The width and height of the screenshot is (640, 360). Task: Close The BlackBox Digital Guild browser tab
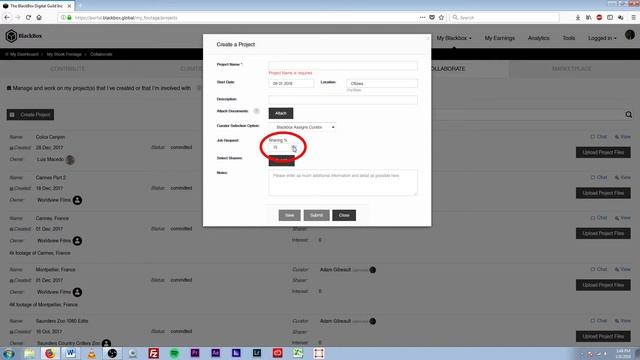coord(69,6)
